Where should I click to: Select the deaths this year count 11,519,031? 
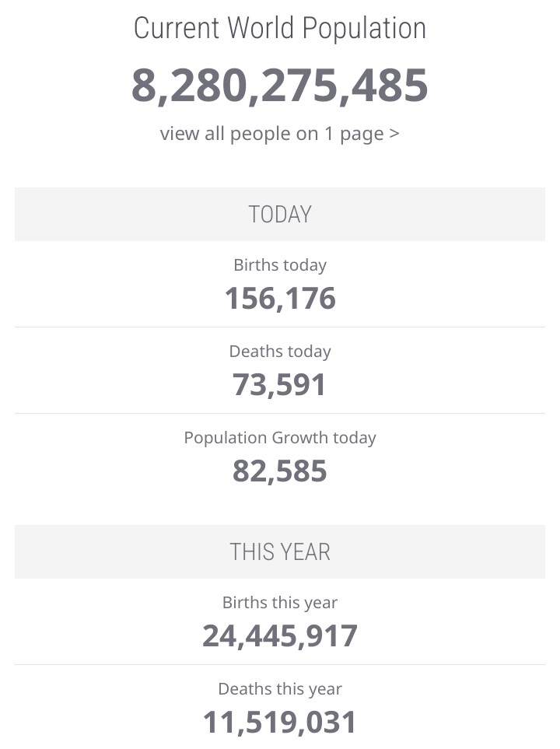pyautogui.click(x=280, y=723)
